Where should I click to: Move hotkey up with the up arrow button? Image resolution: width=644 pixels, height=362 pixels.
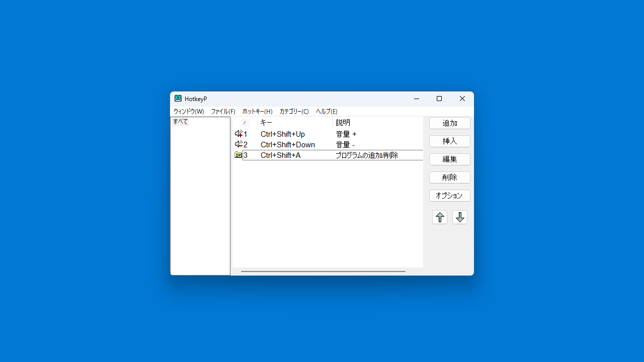point(440,217)
